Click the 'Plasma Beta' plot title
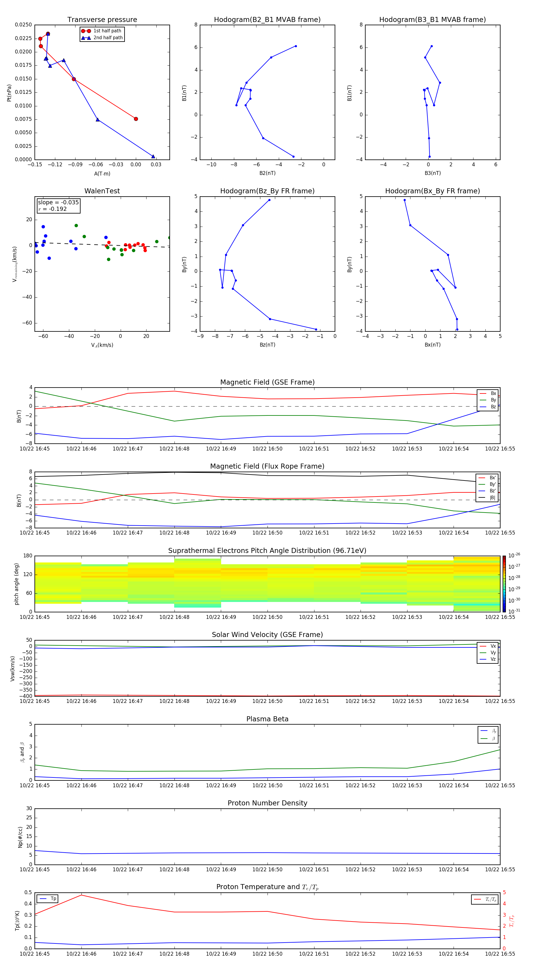 [267, 719]
